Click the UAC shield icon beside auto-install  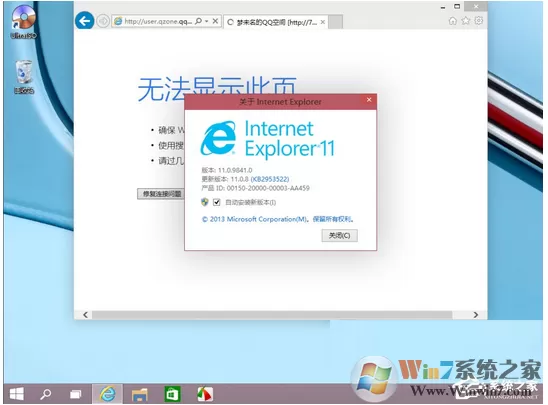tap(205, 202)
